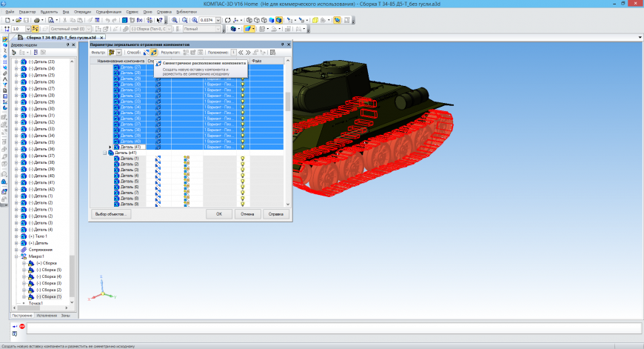644x349 pixels.
Task: Click the OK button in mirror dialog
Action: (219, 213)
